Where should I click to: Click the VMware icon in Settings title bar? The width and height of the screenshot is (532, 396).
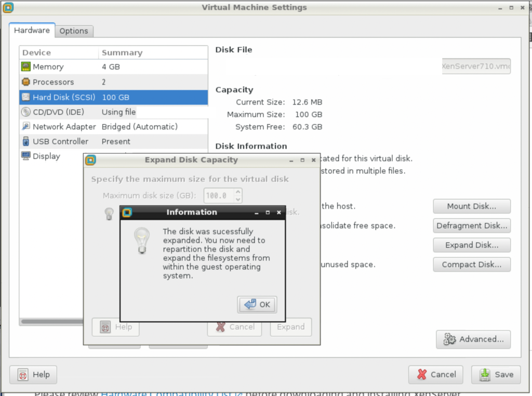click(8, 7)
